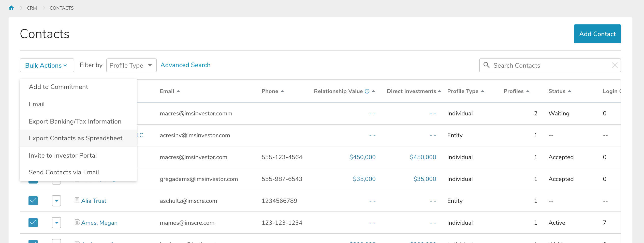Sort contacts by the Email column arrow
The width and height of the screenshot is (644, 243).
pos(179,91)
